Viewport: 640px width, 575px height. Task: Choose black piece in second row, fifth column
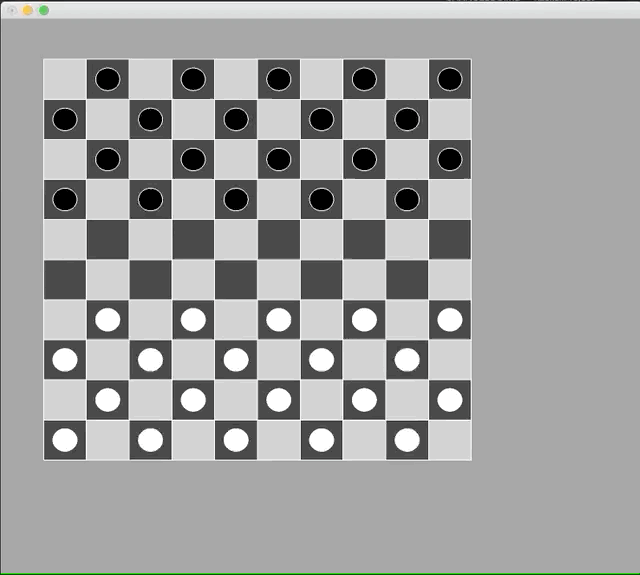[236, 119]
